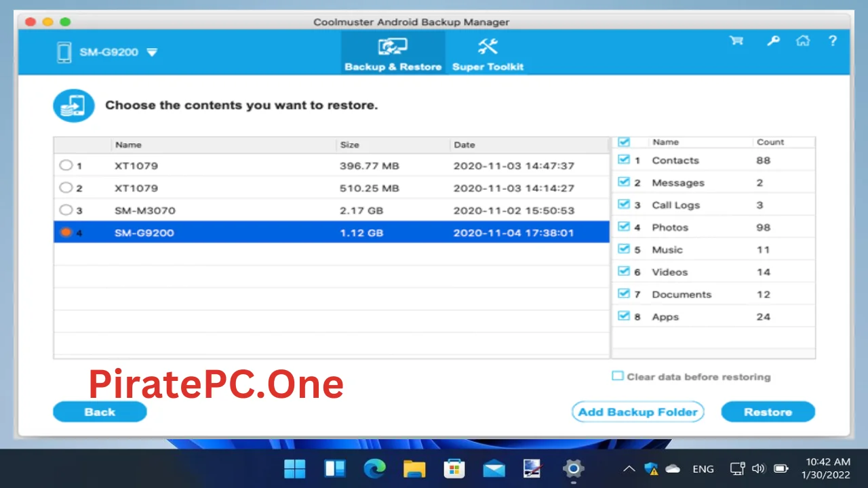Click the key registration icon
Image resolution: width=868 pixels, height=488 pixels.
click(x=774, y=41)
